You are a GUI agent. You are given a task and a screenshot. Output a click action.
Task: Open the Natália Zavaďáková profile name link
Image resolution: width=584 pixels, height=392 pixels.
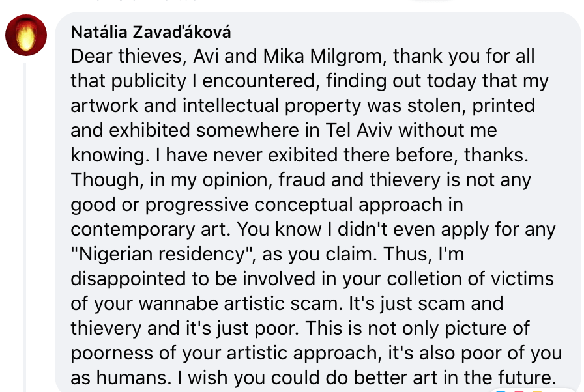tap(151, 33)
